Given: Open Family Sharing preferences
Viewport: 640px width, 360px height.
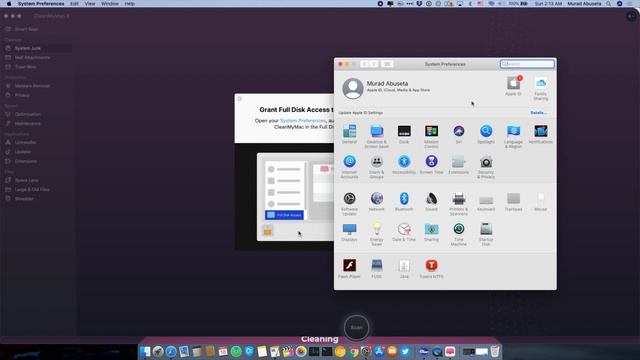Looking at the screenshot, I should [x=540, y=88].
